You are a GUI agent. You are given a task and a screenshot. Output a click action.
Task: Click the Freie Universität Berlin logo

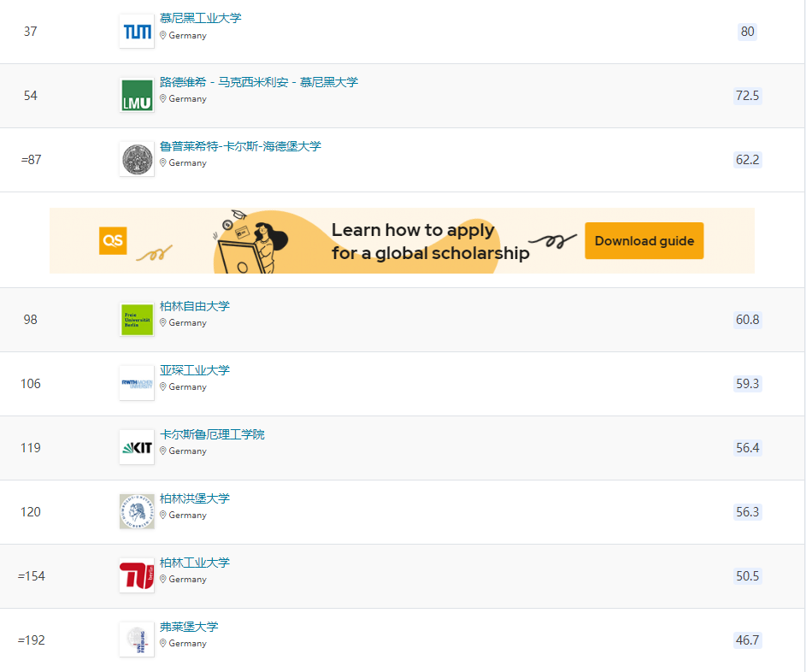point(137,319)
